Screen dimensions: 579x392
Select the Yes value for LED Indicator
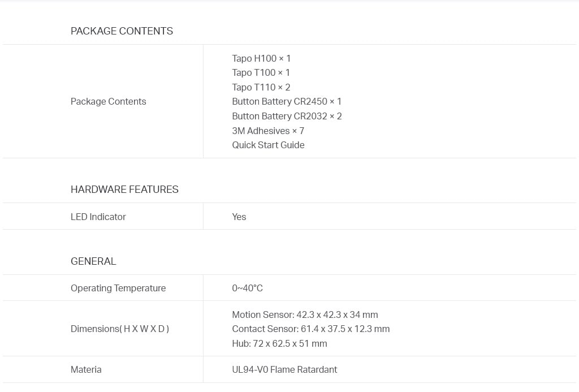(239, 217)
